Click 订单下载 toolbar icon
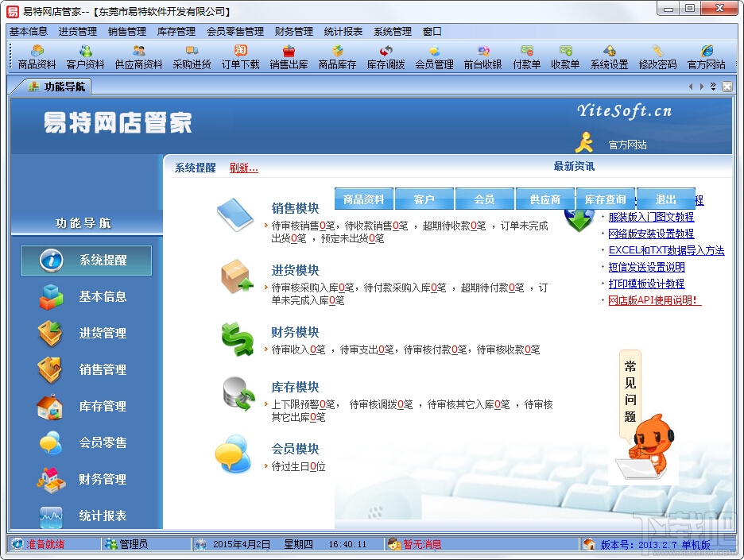The width and height of the screenshot is (744, 560). click(x=241, y=57)
